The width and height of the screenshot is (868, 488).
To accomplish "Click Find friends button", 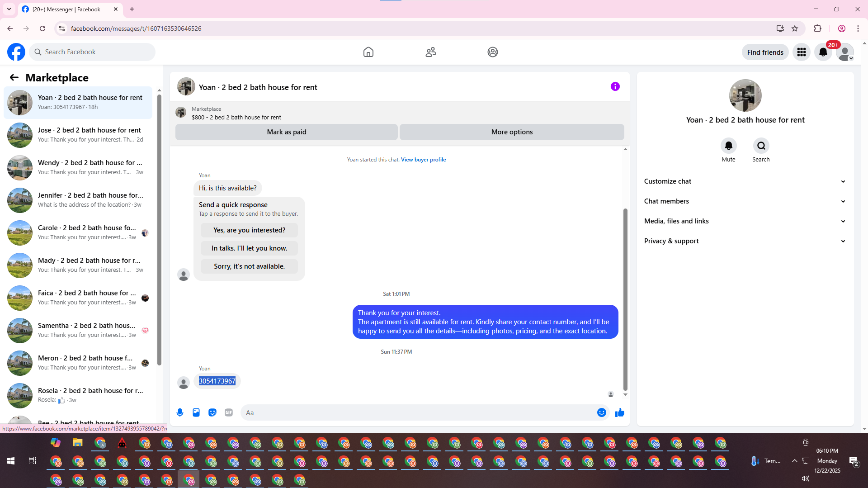I will click(765, 52).
